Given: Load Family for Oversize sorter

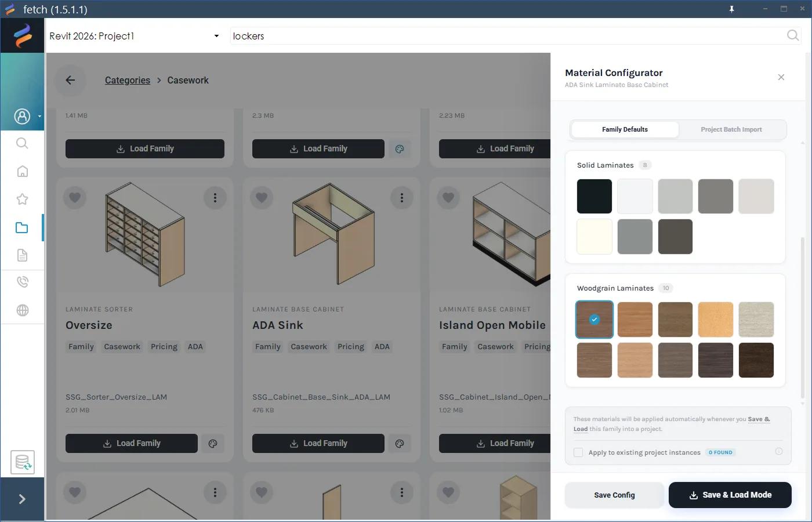Looking at the screenshot, I should 132,443.
